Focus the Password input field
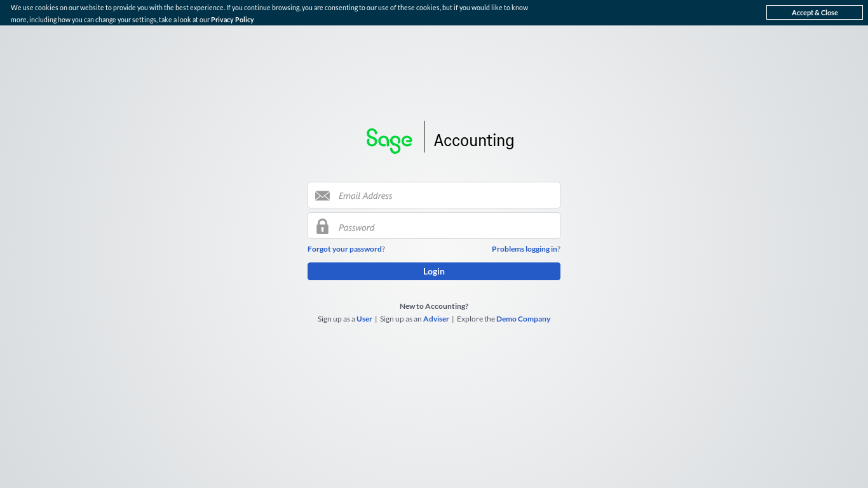Image resolution: width=868 pixels, height=488 pixels. (x=434, y=226)
